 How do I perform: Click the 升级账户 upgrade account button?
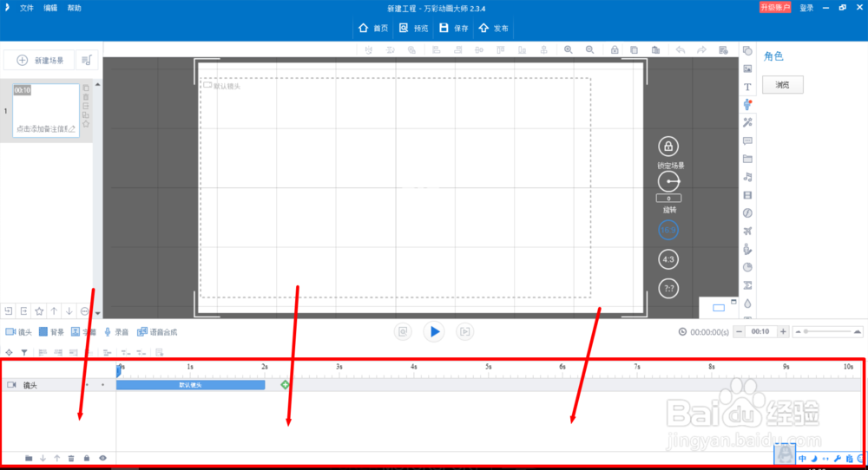click(x=774, y=7)
